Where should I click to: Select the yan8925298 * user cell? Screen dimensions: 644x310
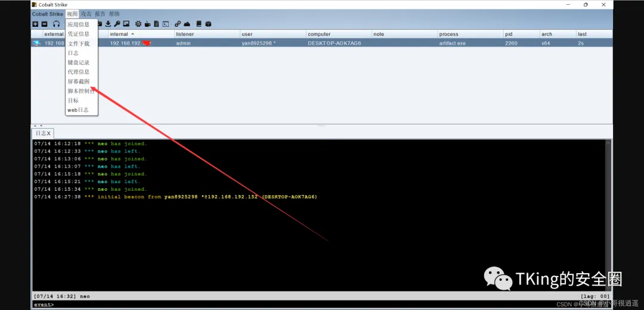pos(273,43)
